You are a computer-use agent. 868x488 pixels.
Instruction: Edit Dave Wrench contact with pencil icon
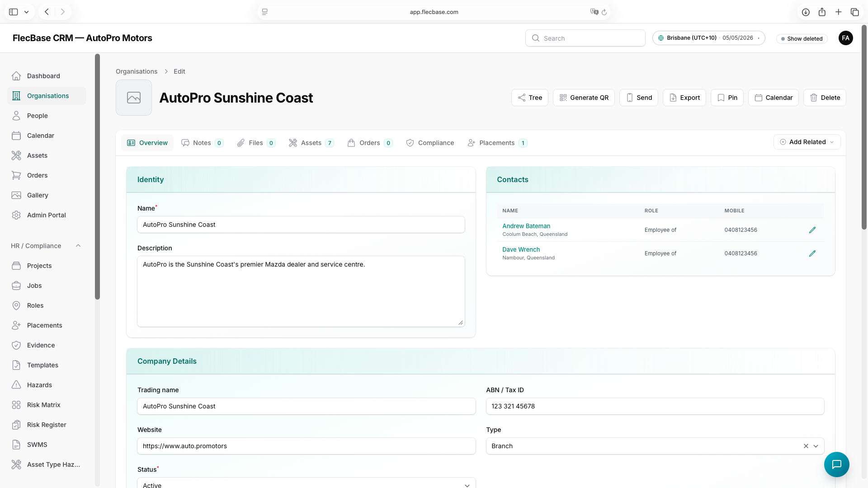(x=812, y=253)
